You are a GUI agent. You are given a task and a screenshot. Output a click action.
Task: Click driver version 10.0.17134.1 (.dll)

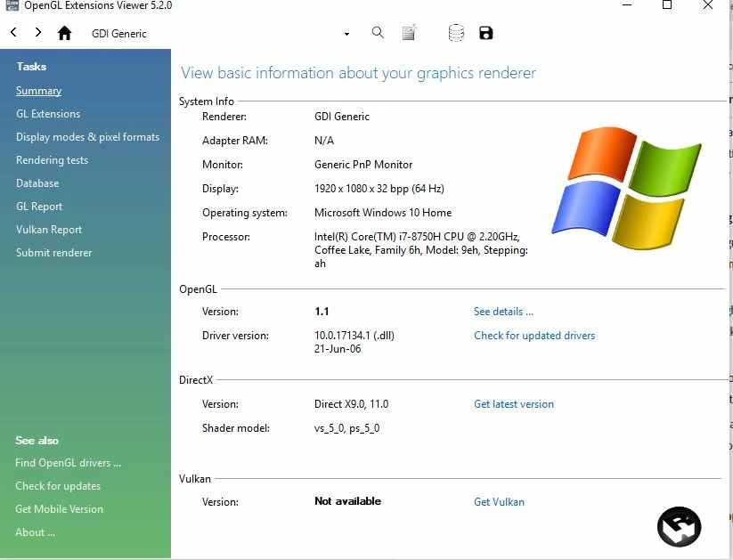354,336
